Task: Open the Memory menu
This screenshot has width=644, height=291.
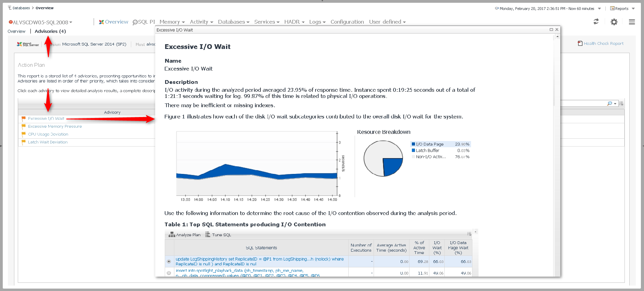Action: [x=172, y=22]
